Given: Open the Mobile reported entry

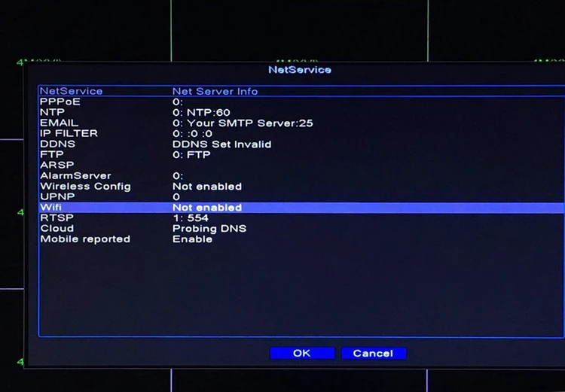Looking at the screenshot, I should (301, 239).
